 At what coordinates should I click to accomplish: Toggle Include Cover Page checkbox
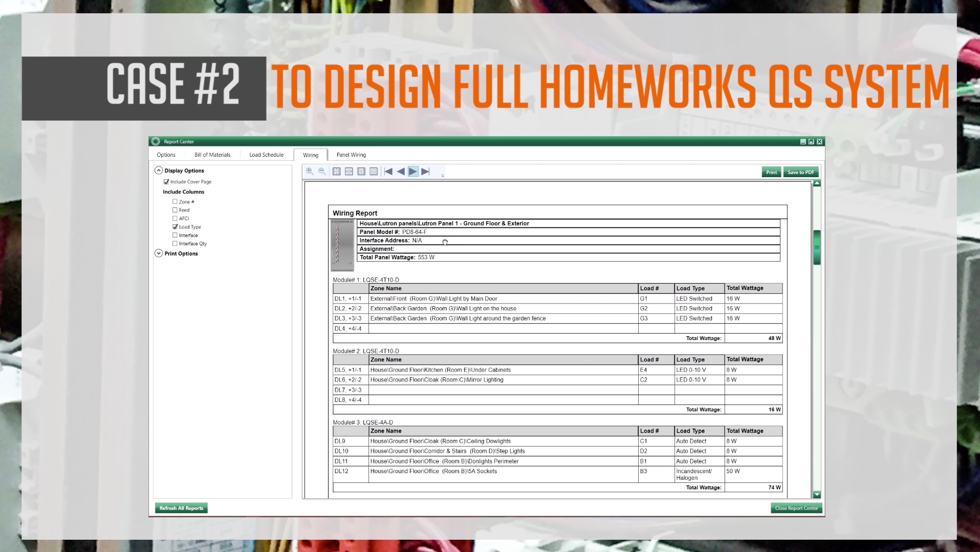tap(166, 182)
